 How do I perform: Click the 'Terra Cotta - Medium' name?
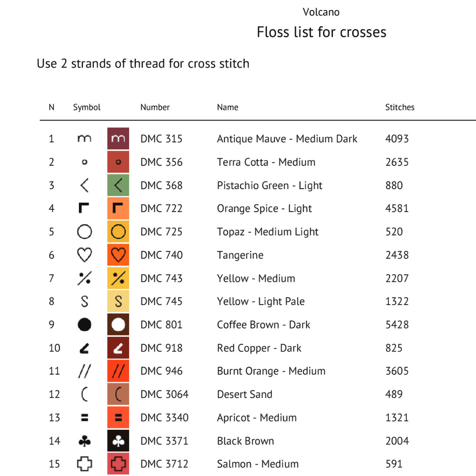[266, 162]
